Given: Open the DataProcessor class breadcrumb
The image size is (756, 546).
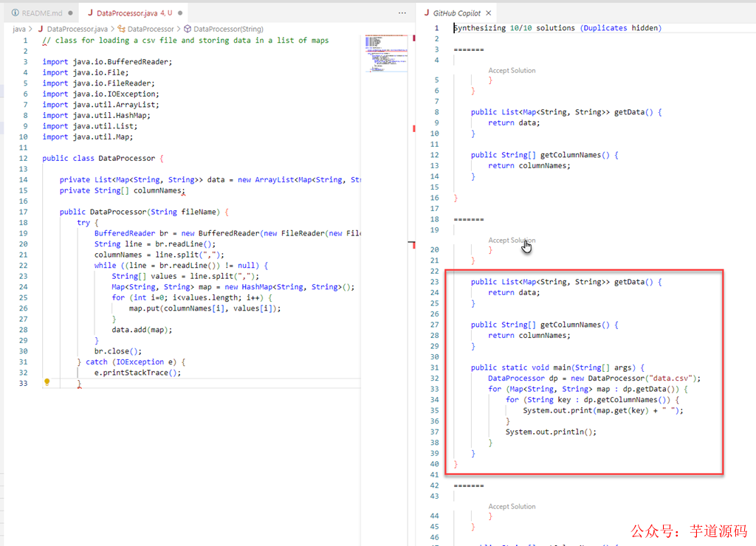Looking at the screenshot, I should [151, 29].
